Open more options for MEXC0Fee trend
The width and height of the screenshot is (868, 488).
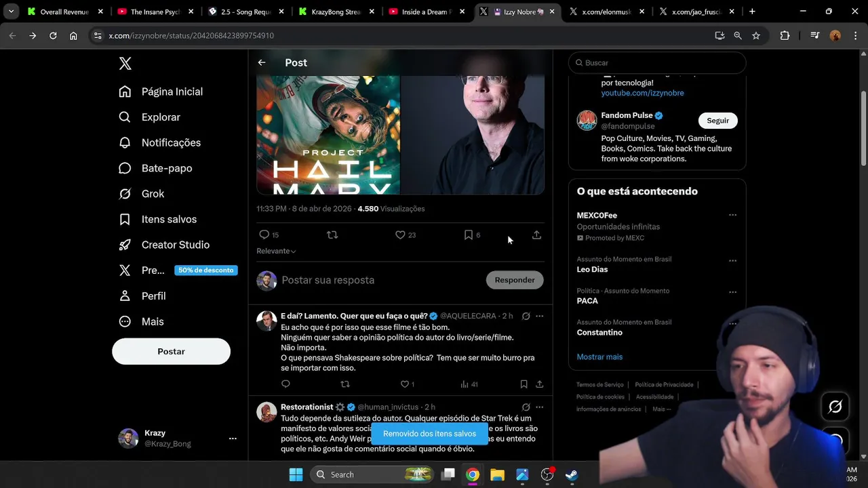[732, 215]
